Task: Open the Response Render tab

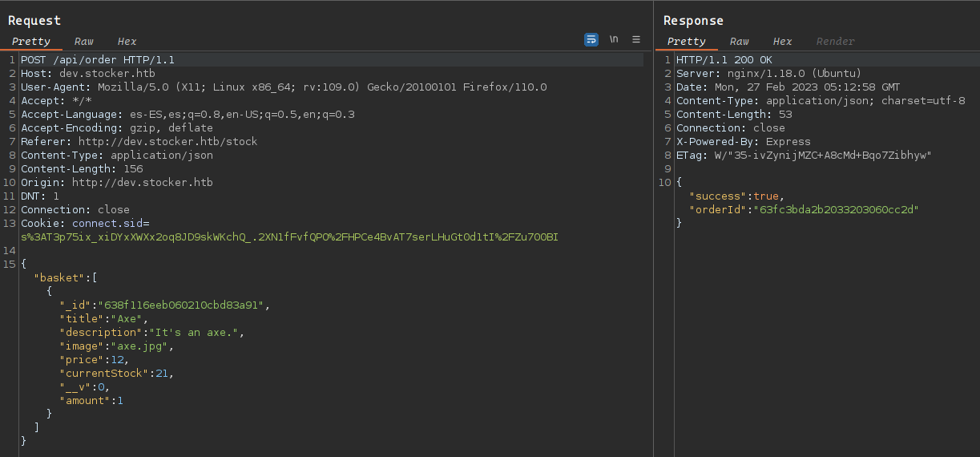Action: (835, 42)
